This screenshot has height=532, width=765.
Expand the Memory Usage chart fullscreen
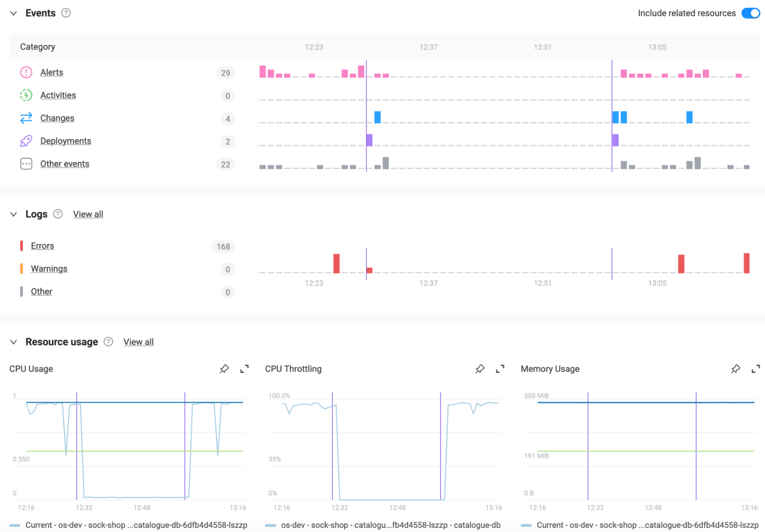click(755, 369)
